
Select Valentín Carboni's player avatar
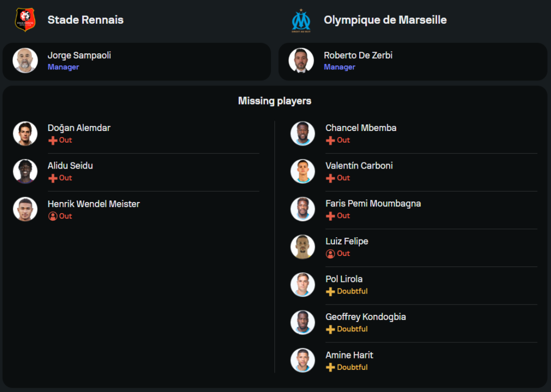302,171
